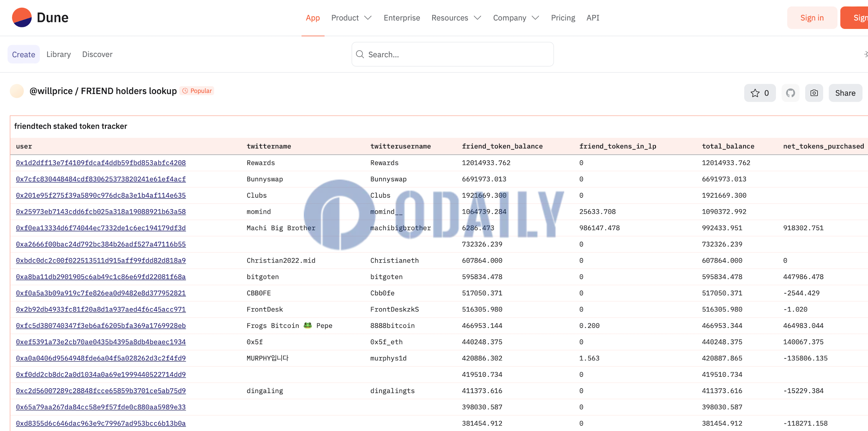Click the user column header
This screenshot has width=868, height=431.
(x=24, y=146)
